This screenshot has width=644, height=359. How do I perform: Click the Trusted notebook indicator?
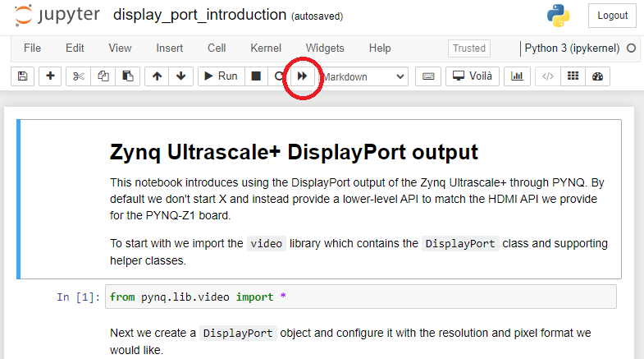pos(469,48)
